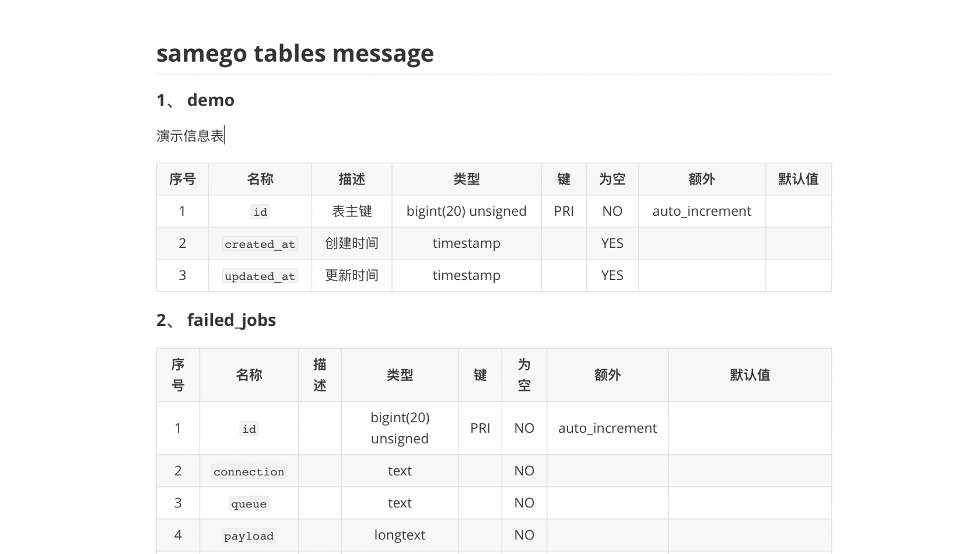Select the "queue" name cell

click(249, 503)
